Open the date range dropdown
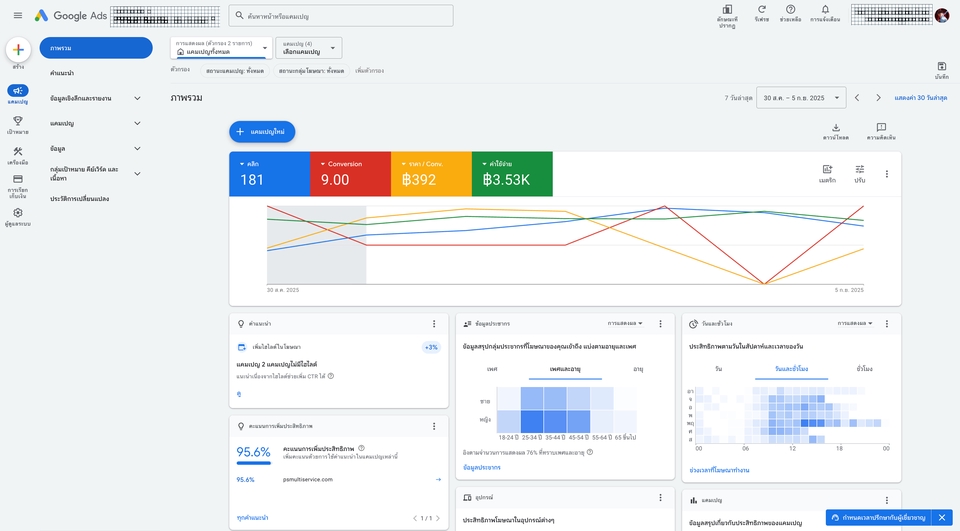The width and height of the screenshot is (960, 531). (x=799, y=98)
